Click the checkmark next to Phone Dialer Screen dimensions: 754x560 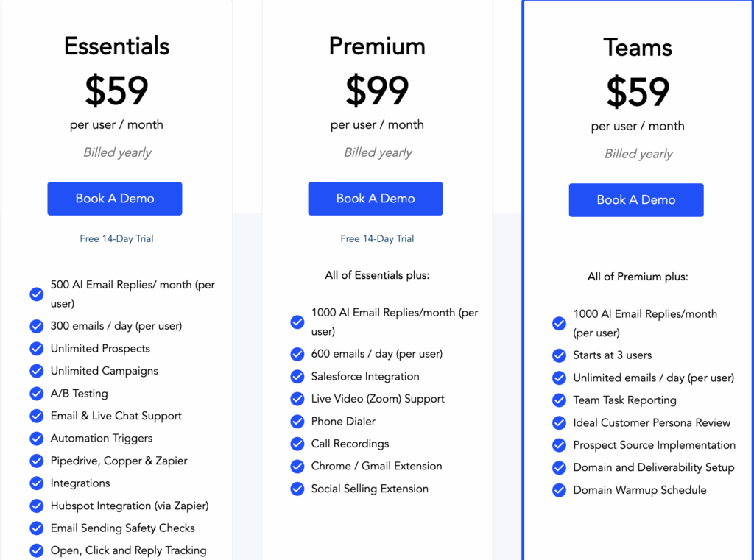297,421
